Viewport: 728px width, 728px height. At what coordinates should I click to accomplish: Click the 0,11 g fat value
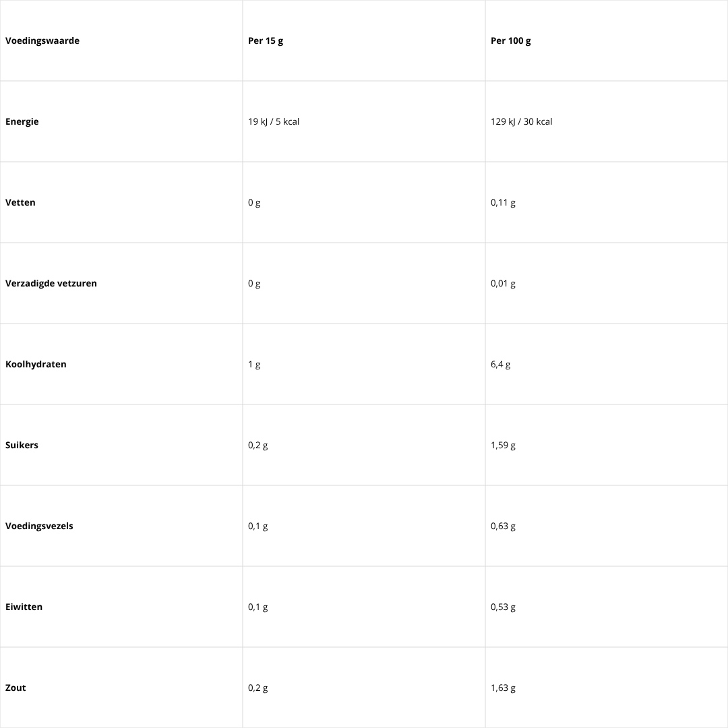503,203
